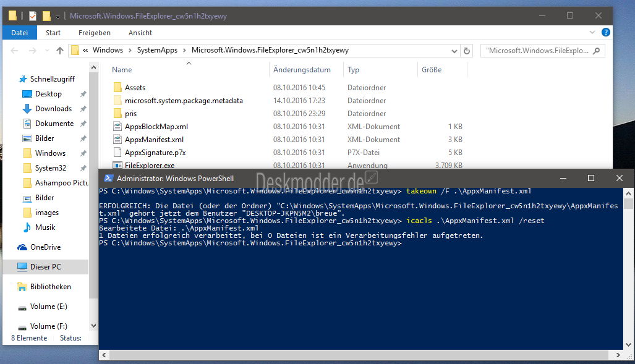Screen dimensions: 635x364
Task: Select the AppxBlockMap.xml file
Action: 156,127
